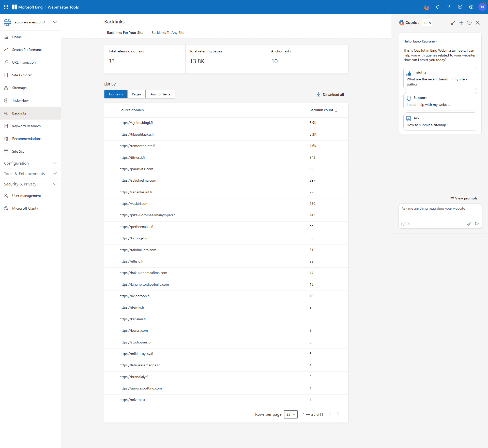Sort by Backlink count arrow
The image size is (488, 448).
(x=336, y=110)
